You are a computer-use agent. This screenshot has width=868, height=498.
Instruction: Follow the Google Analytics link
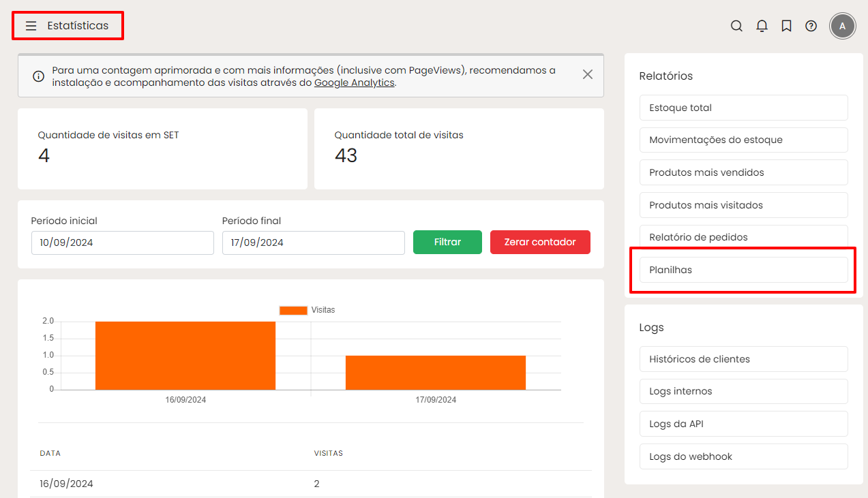click(354, 82)
